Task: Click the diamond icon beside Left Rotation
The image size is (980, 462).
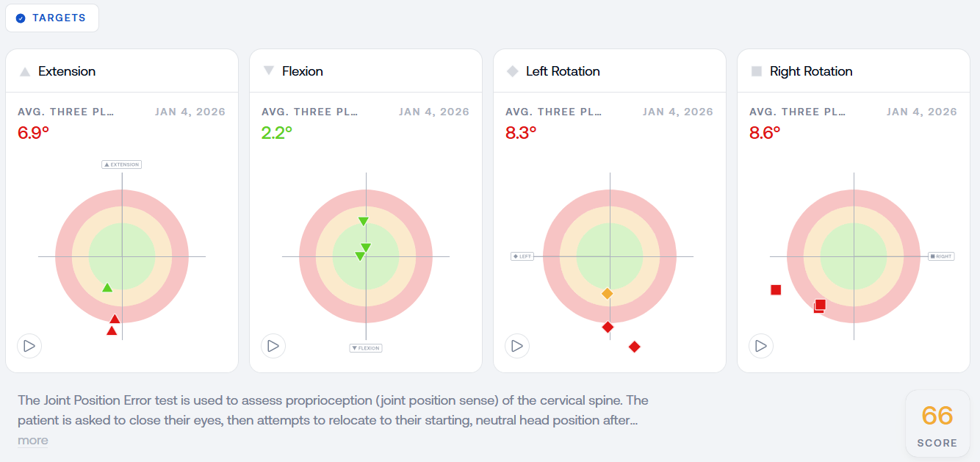Action: coord(512,71)
